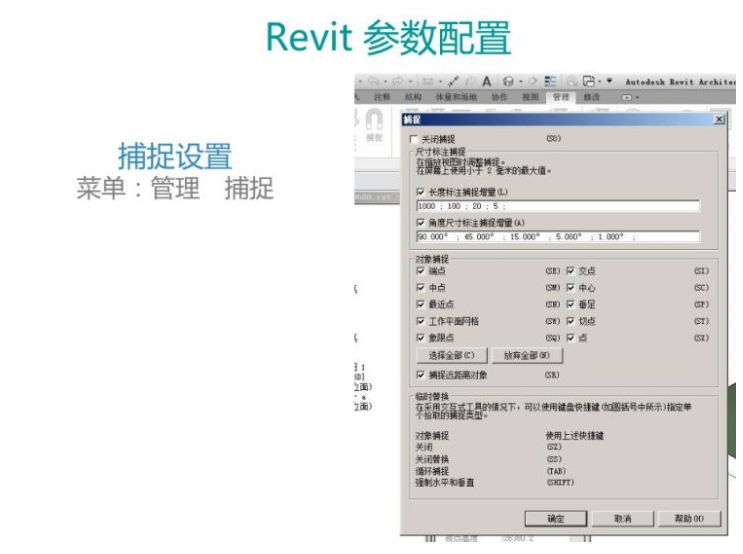
Task: Click the length increment field 1000 ; 100
Action: click(558, 206)
